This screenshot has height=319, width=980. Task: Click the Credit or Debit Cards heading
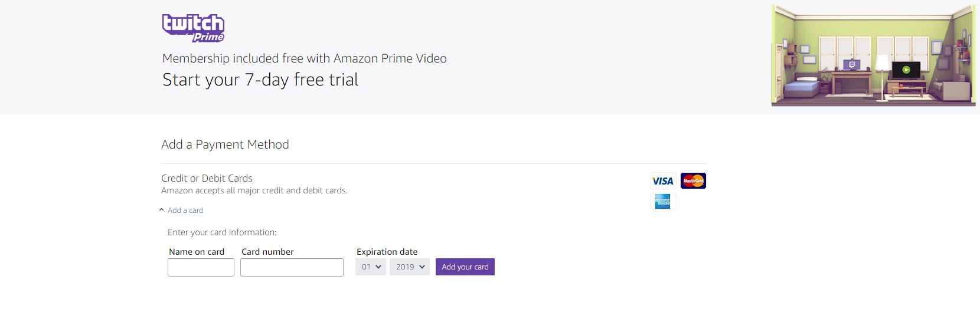click(207, 178)
